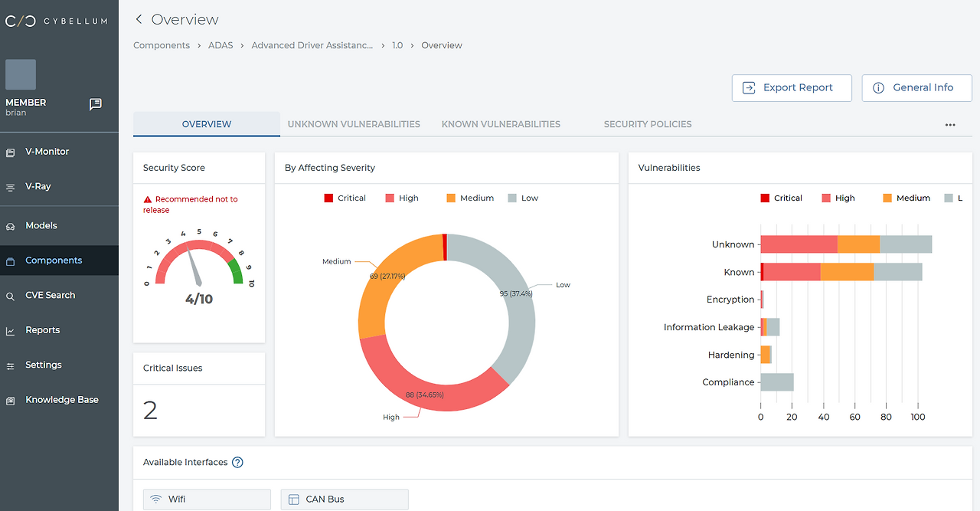This screenshot has height=511, width=980.
Task: Open the Knowledge Base
Action: pyautogui.click(x=59, y=400)
